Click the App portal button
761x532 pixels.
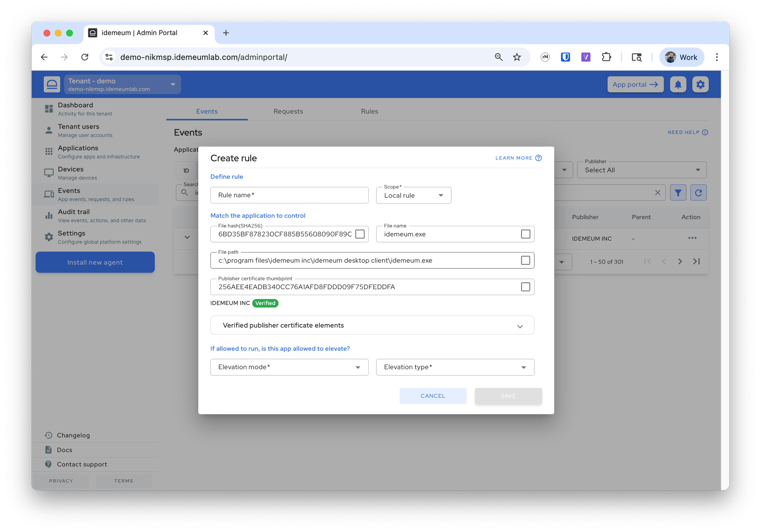point(635,84)
